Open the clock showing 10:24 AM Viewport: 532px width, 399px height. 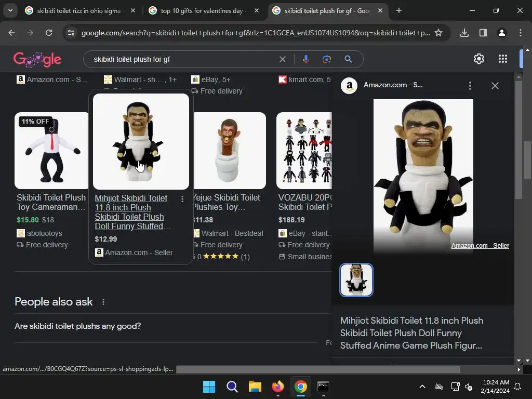495,387
